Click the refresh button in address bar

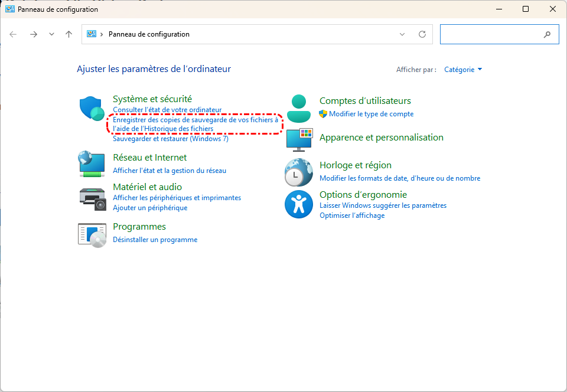422,34
